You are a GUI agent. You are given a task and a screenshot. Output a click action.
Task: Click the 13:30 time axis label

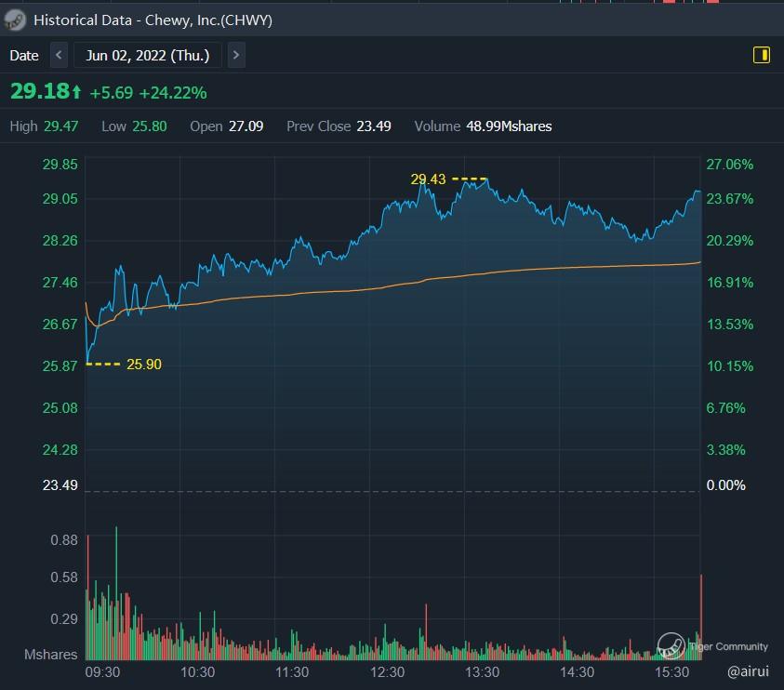[x=482, y=672]
